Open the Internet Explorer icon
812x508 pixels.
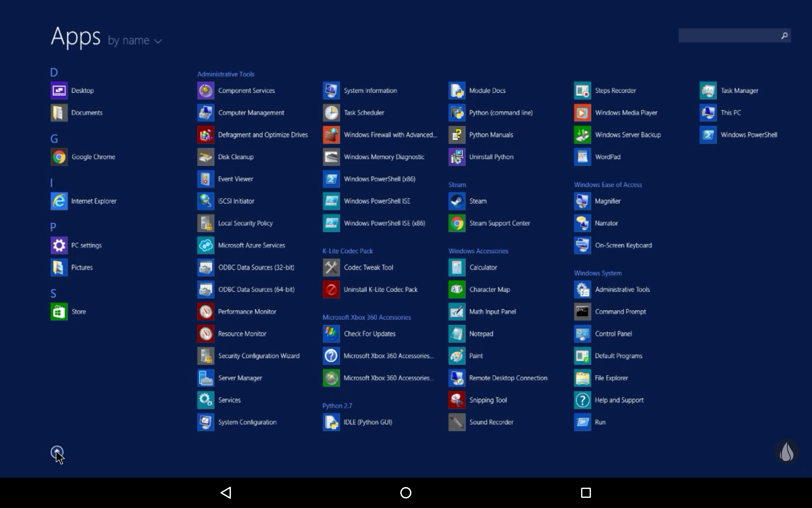coord(59,201)
